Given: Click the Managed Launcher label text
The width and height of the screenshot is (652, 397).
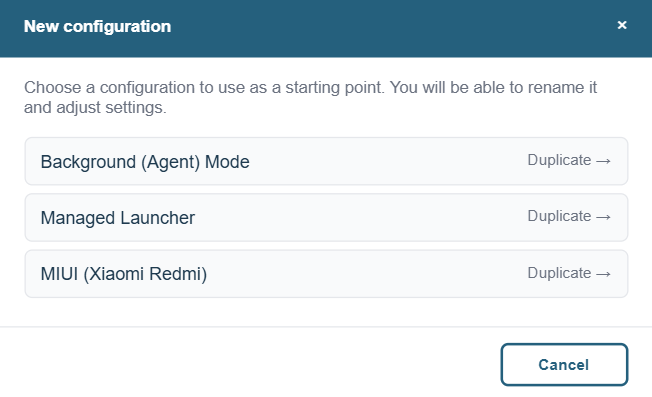Looking at the screenshot, I should pos(118,218).
